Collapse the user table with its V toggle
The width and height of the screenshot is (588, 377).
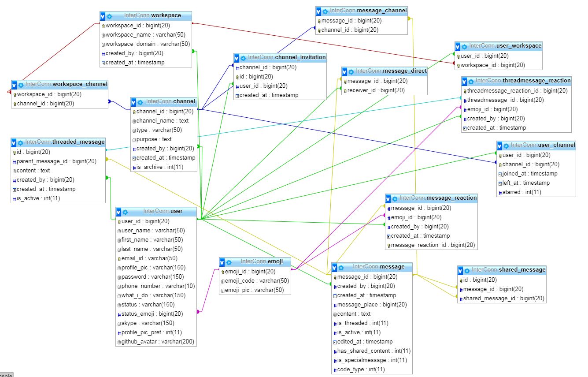pos(118,212)
